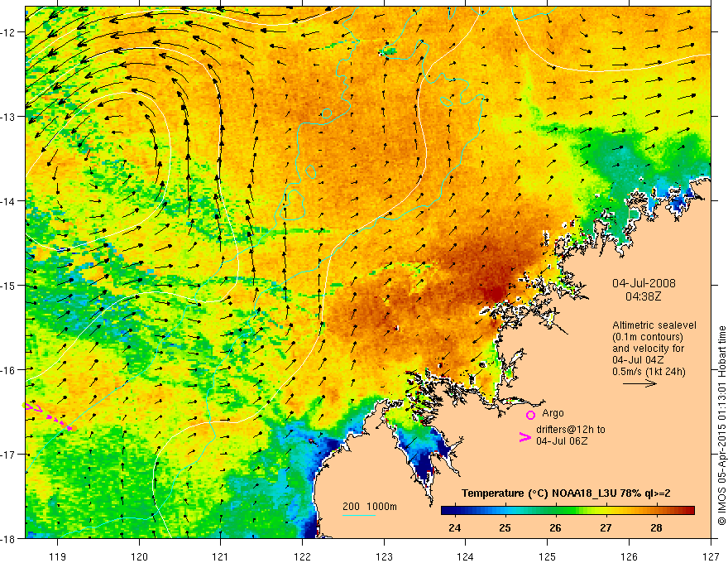This screenshot has width=728, height=563.
Task: Click the latitude axis label -13
Action: (8, 117)
